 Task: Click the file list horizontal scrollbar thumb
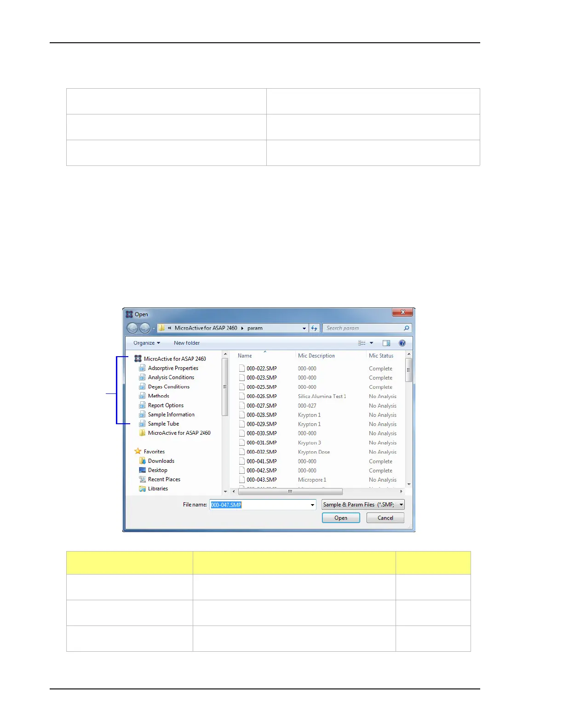pos(290,491)
